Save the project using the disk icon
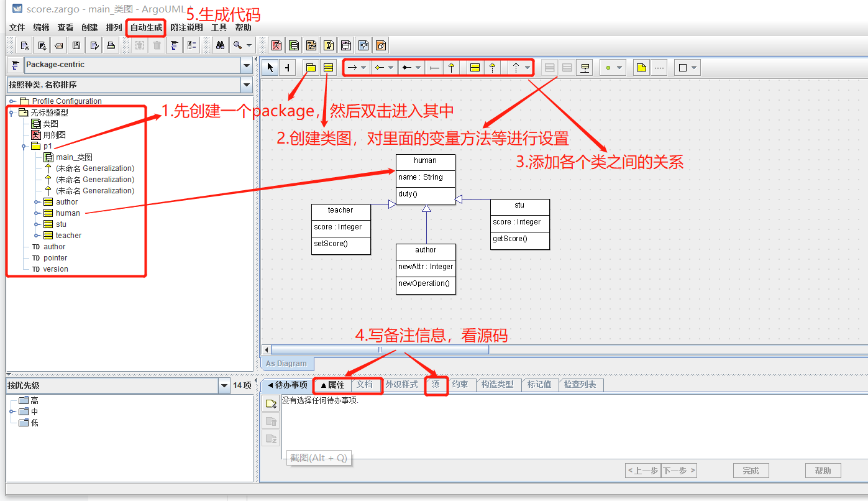This screenshot has height=501, width=868. point(76,45)
